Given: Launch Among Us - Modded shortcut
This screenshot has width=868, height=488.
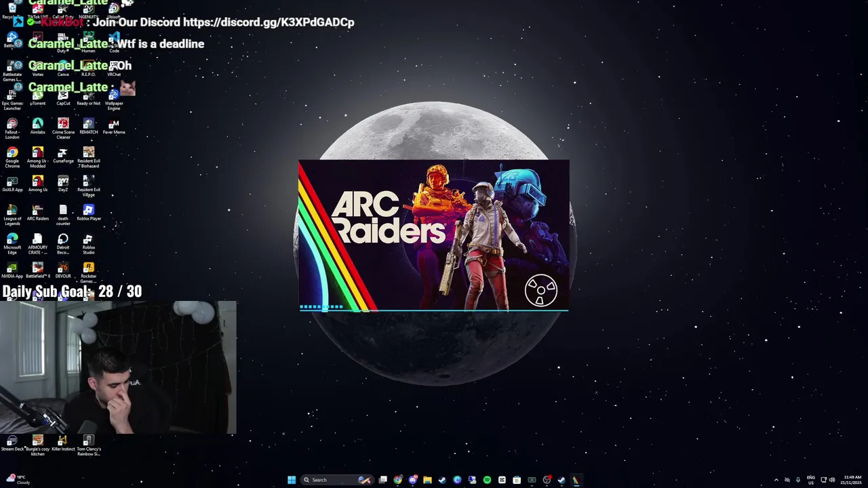Looking at the screenshot, I should 37,157.
